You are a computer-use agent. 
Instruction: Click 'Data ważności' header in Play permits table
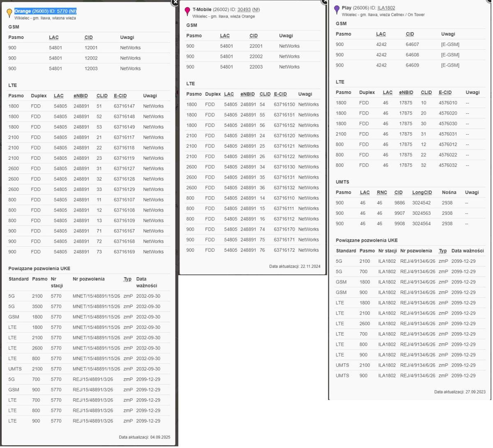[x=468, y=251]
